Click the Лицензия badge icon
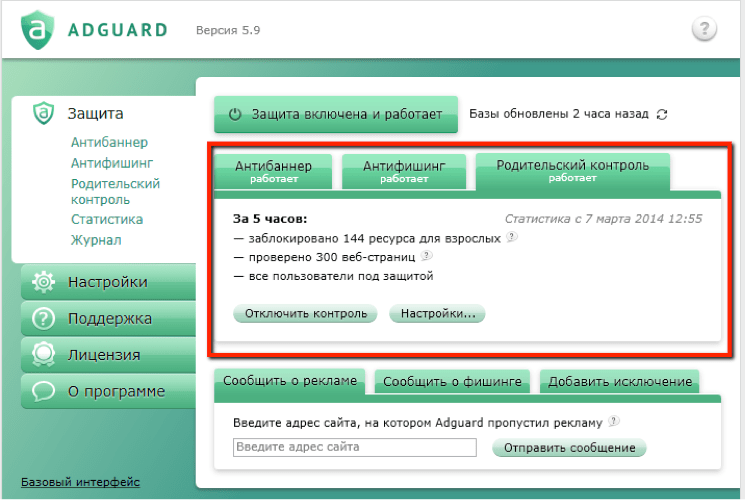Viewport: 746px width, 500px height. tap(43, 355)
